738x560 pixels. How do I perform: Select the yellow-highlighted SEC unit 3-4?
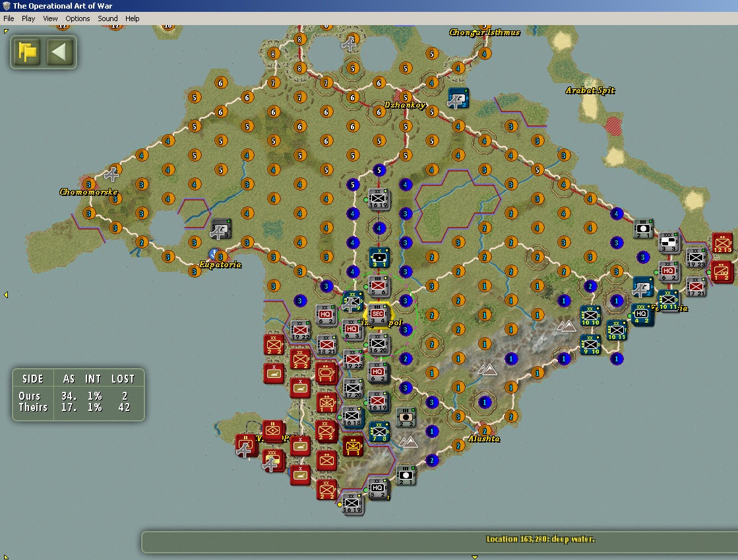[x=379, y=315]
